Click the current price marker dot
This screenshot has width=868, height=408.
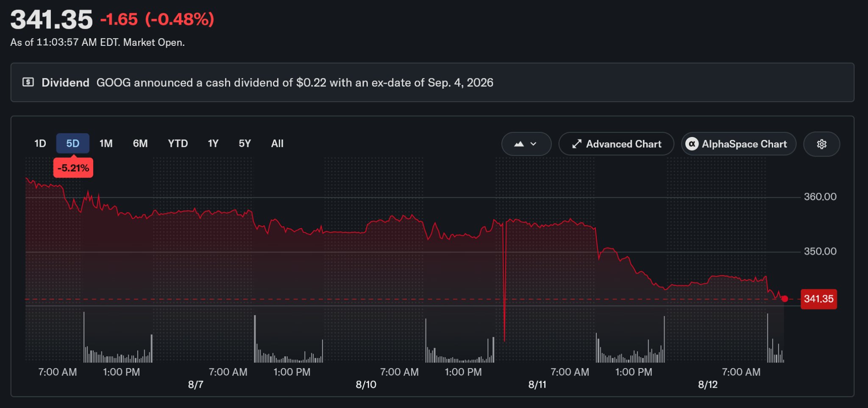[x=785, y=299]
